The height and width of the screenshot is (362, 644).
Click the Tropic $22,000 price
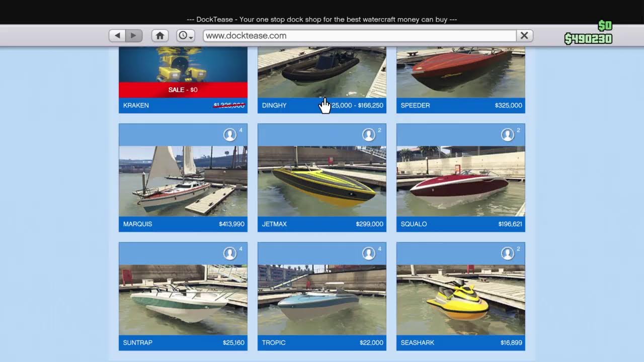click(x=371, y=343)
